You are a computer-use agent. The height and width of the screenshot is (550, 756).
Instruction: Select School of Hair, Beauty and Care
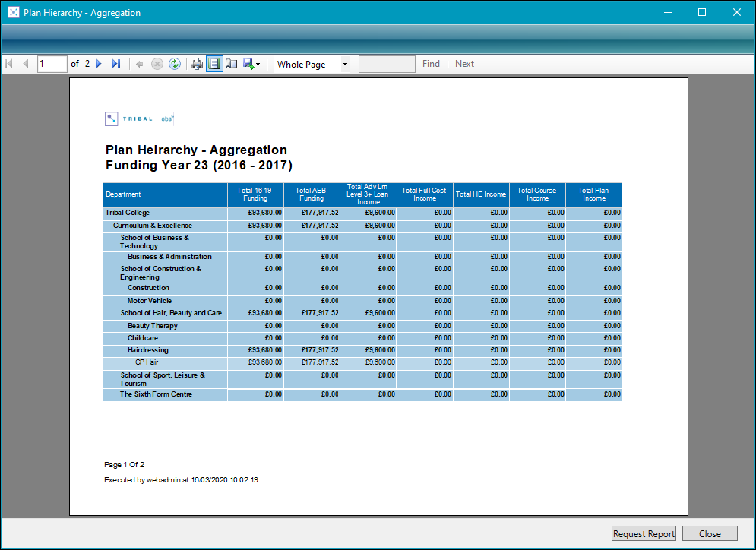[171, 313]
